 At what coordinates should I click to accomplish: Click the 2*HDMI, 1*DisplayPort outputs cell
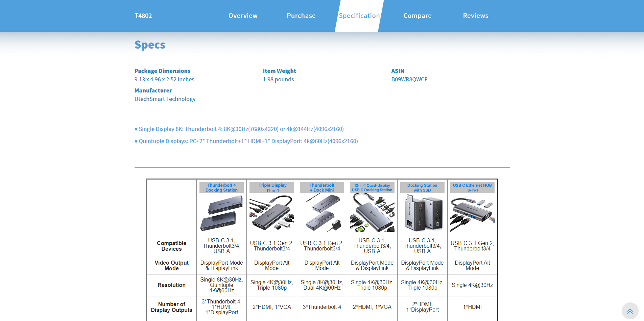click(x=422, y=307)
